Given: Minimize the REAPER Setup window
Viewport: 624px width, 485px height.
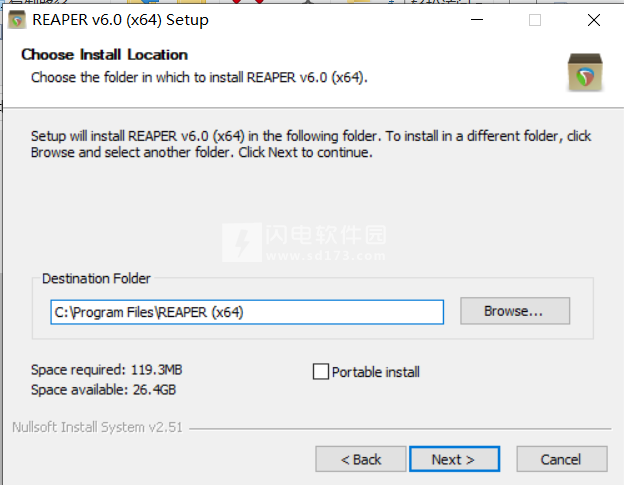Looking at the screenshot, I should pos(477,19).
